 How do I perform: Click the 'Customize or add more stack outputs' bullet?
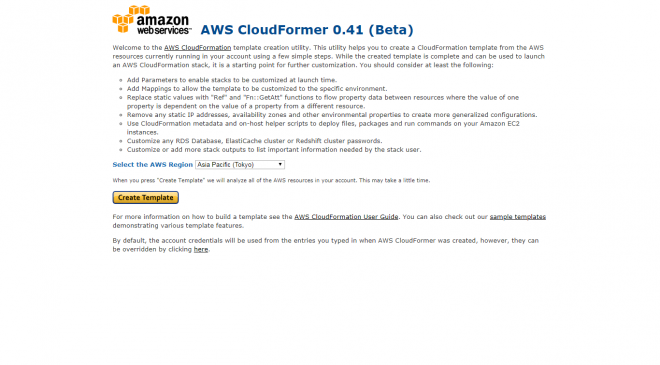coord(274,150)
